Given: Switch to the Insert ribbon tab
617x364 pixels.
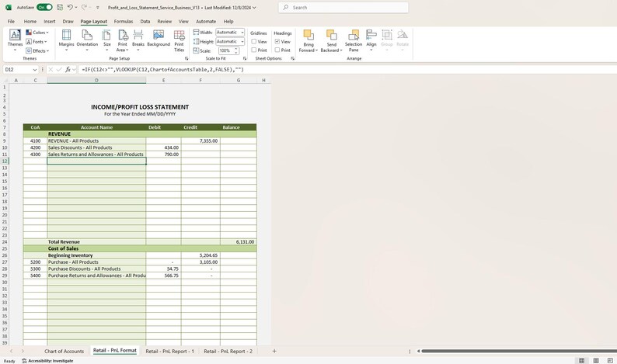Looking at the screenshot, I should (x=50, y=21).
